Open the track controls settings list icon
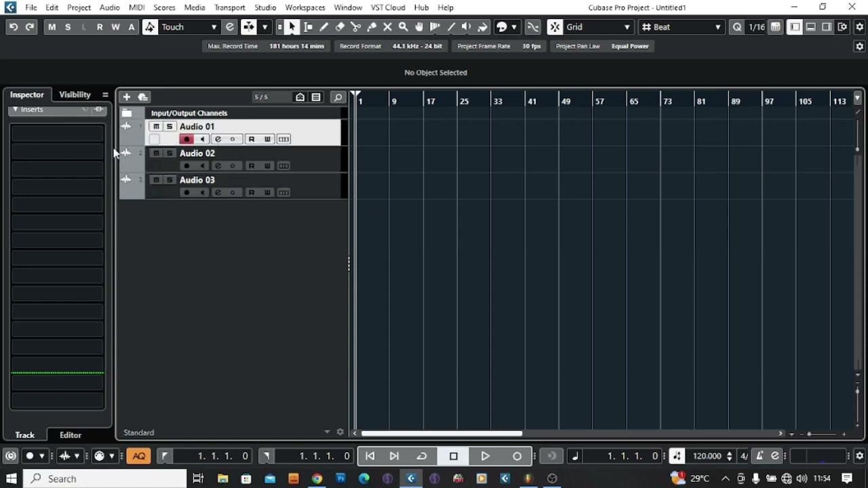 pyautogui.click(x=316, y=97)
